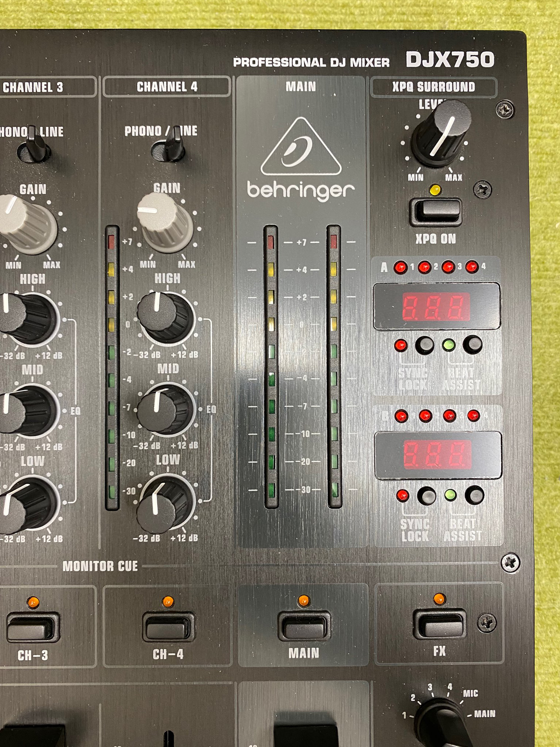Tap the orange LED above FX

(439, 599)
